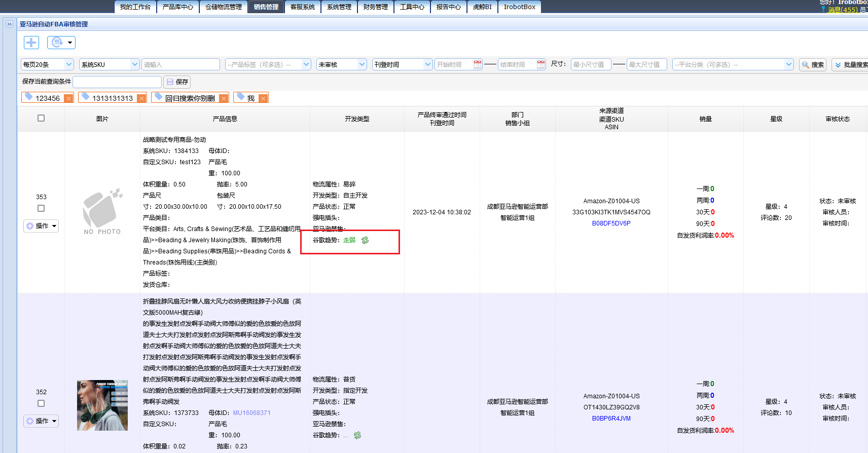The height and width of the screenshot is (453, 868).
Task: Click the fan product thumbnail in row 352
Action: click(x=102, y=405)
